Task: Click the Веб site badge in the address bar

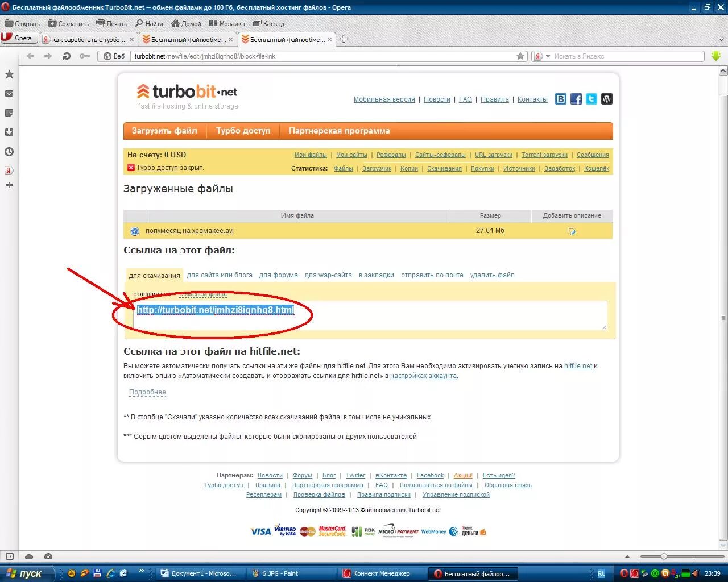Action: [114, 56]
